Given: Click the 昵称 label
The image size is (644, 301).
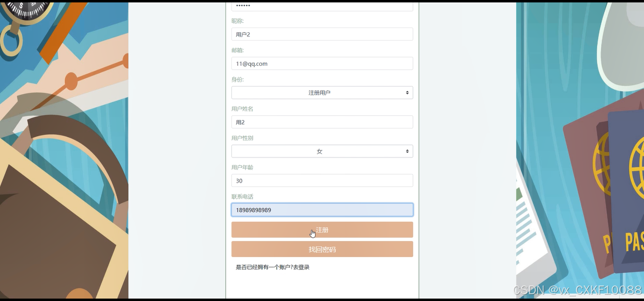Looking at the screenshot, I should [x=238, y=21].
